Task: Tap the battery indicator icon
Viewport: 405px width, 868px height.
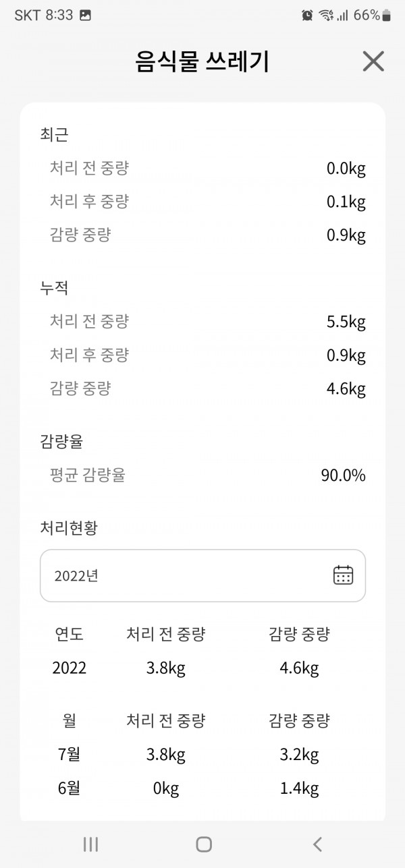Action: [387, 15]
